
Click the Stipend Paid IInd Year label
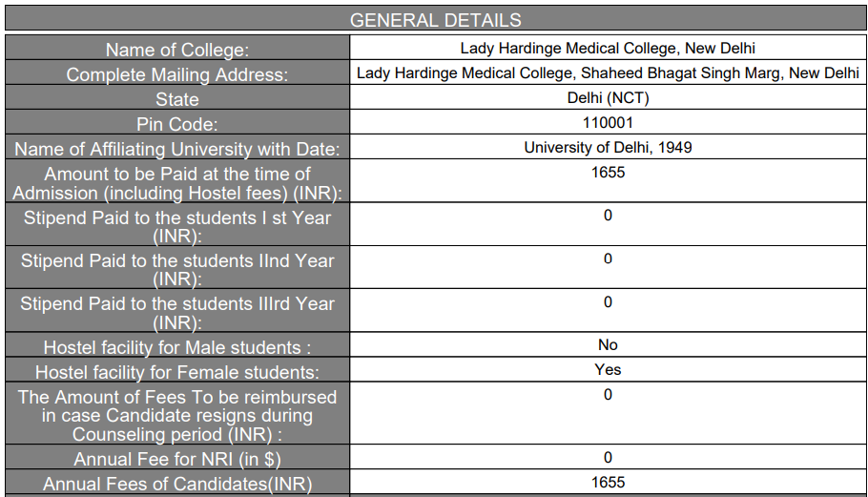(177, 270)
